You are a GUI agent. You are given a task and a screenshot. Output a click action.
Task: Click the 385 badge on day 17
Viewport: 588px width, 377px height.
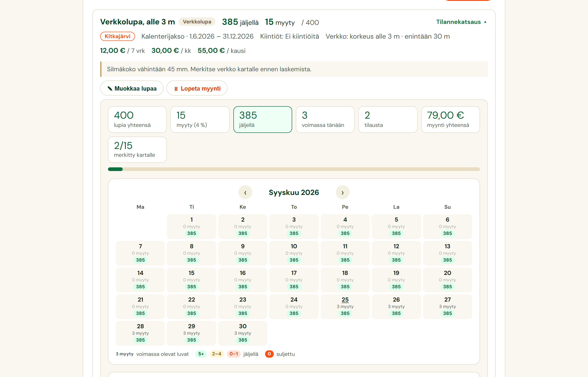click(294, 287)
